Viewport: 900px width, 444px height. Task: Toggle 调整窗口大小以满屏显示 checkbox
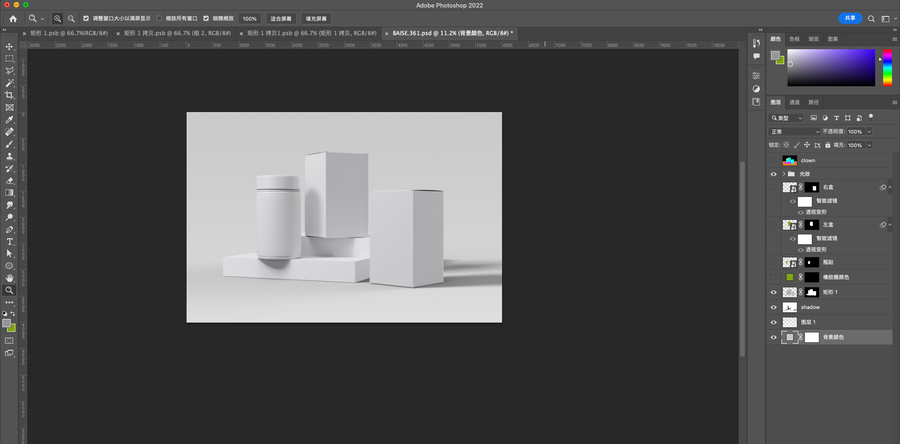click(86, 18)
